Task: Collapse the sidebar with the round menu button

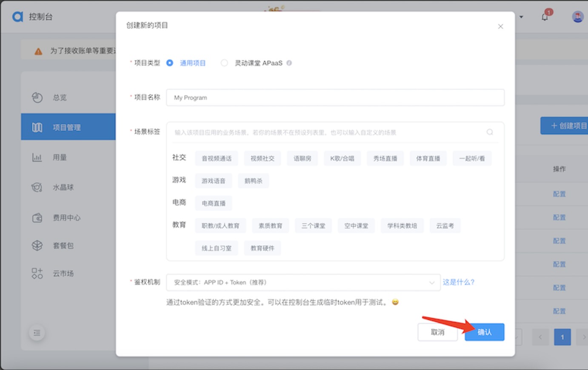Action: (37, 333)
